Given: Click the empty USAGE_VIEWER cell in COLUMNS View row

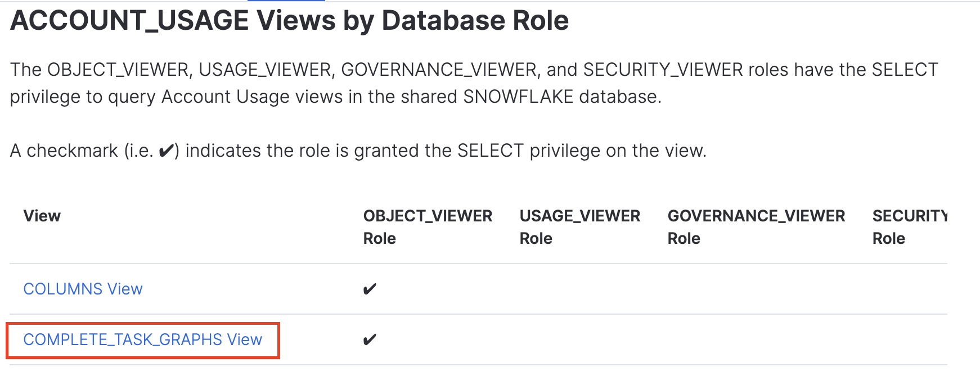Looking at the screenshot, I should 579,289.
